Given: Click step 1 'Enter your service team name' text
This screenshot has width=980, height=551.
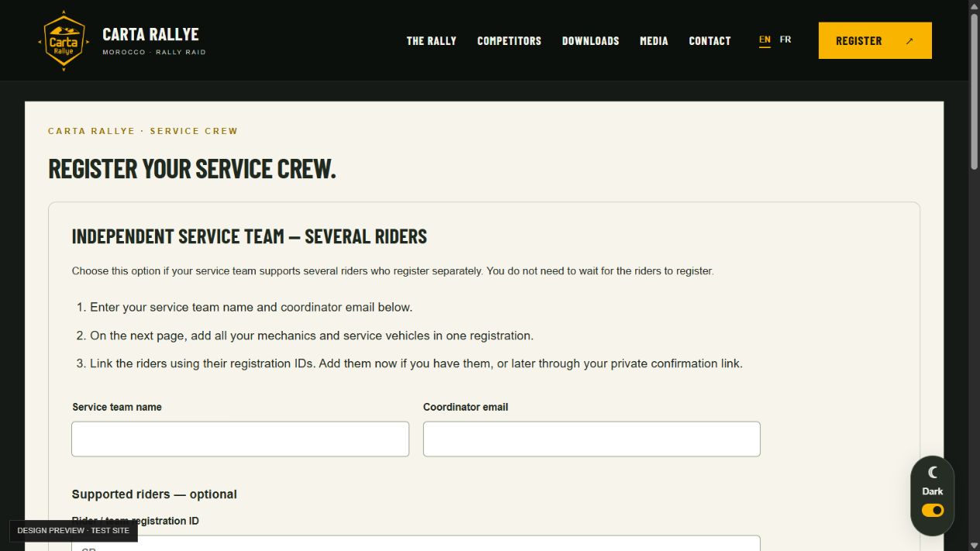Looking at the screenshot, I should [x=251, y=307].
